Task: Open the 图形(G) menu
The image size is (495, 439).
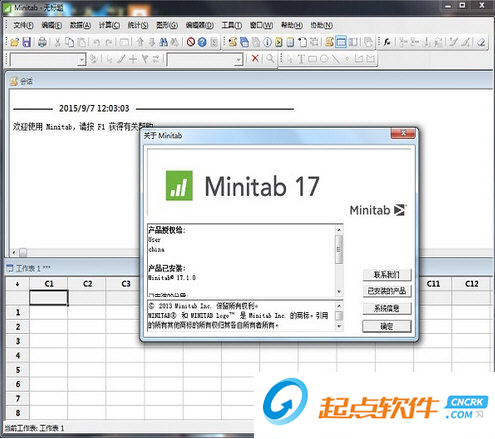Action: click(x=167, y=25)
